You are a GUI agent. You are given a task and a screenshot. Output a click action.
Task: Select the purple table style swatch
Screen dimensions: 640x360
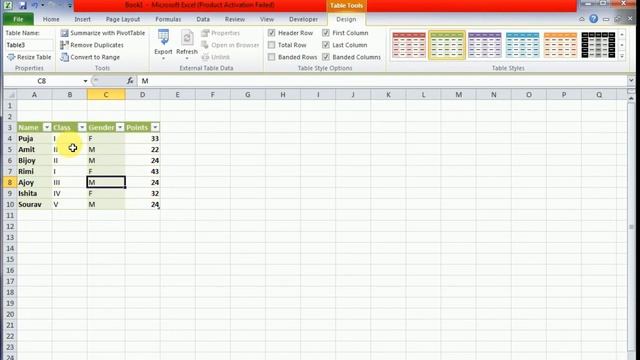[x=484, y=45]
